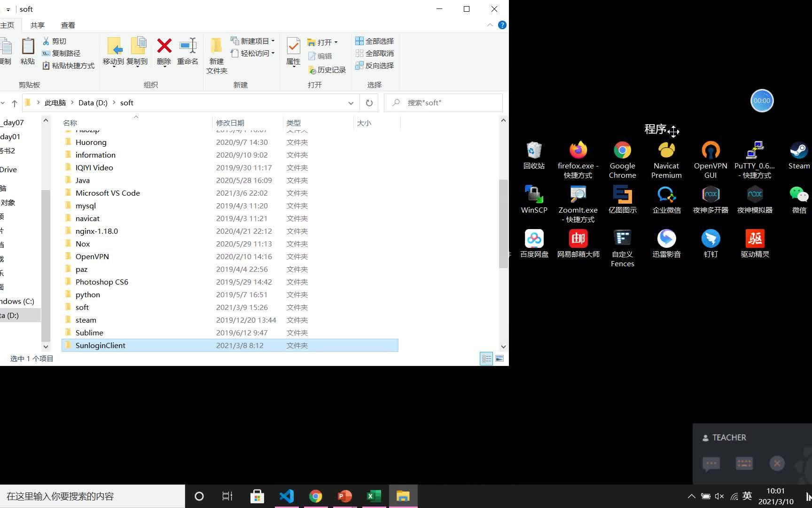The image size is (812, 508).
Task: Show hidden system tray icons
Action: [x=691, y=496]
